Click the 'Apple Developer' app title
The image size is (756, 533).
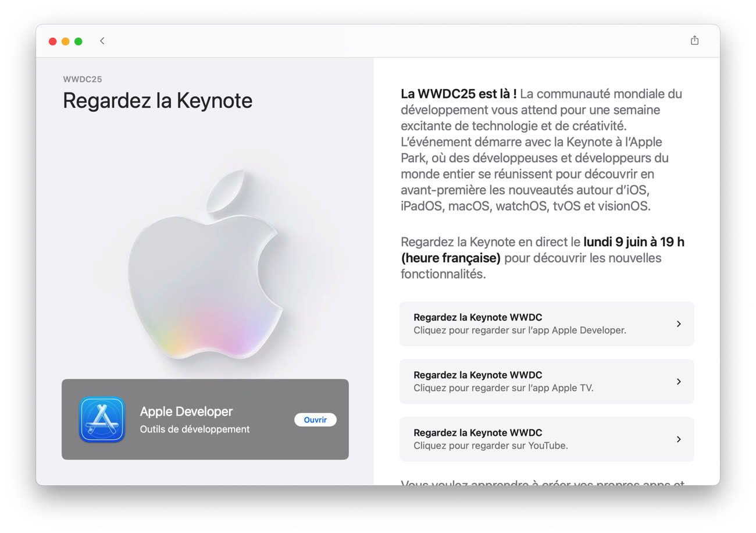186,411
